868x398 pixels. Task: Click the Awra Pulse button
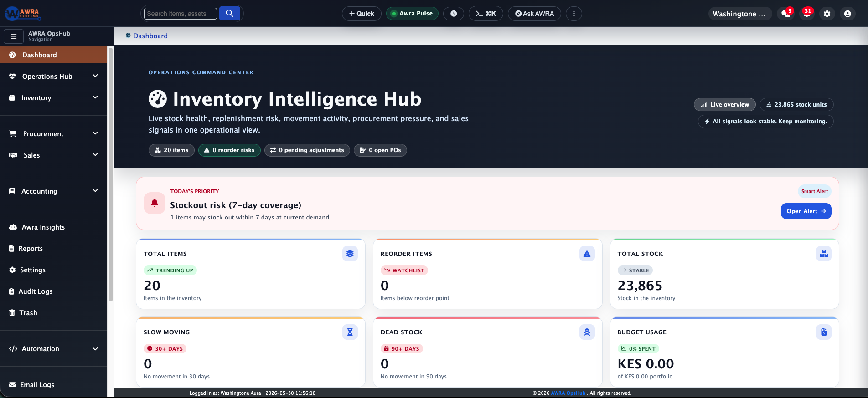click(412, 14)
